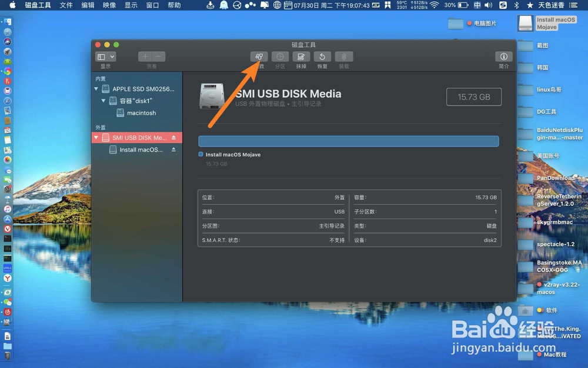Viewport: 588px width, 368px height.
Task: Select the 截图 desktop folder
Action: [525, 45]
